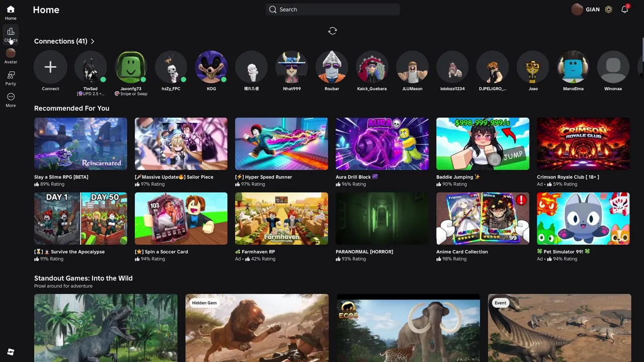Image resolution: width=644 pixels, height=362 pixels.
Task: Click the refresh icon below search
Action: coord(333,31)
